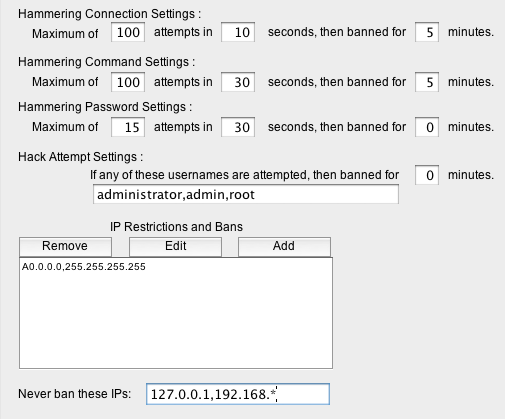The height and width of the screenshot is (419, 505).
Task: Select the A0.0.0.0,255.255.255.255 list entry
Action: click(x=84, y=267)
